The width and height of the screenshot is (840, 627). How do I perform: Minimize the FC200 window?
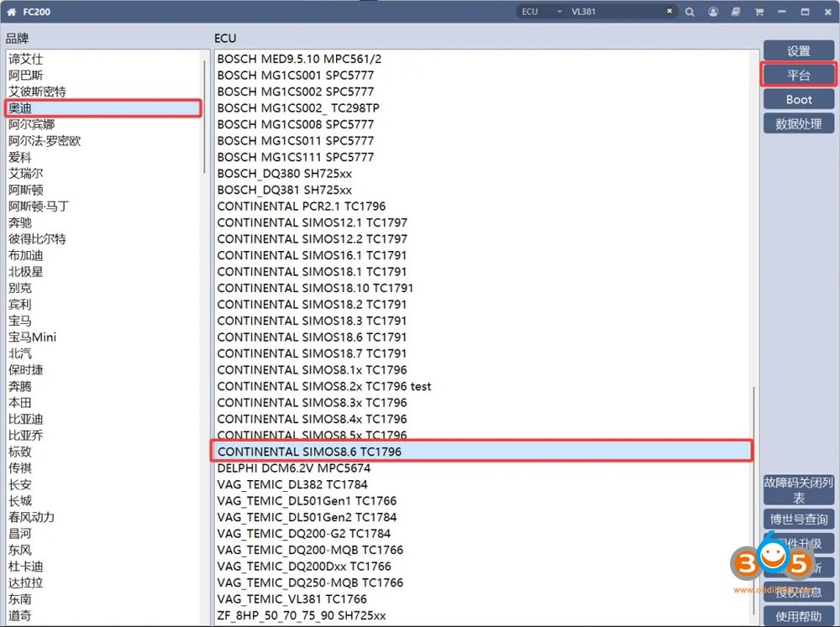(x=782, y=12)
